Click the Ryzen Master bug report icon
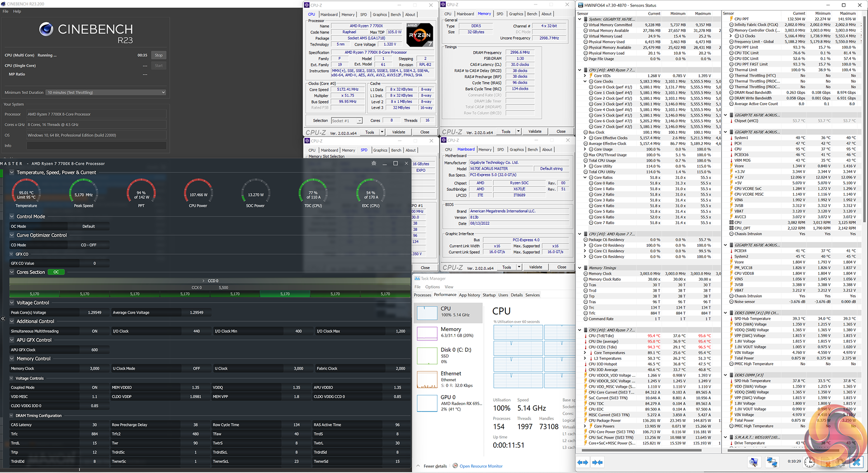 click(373, 163)
